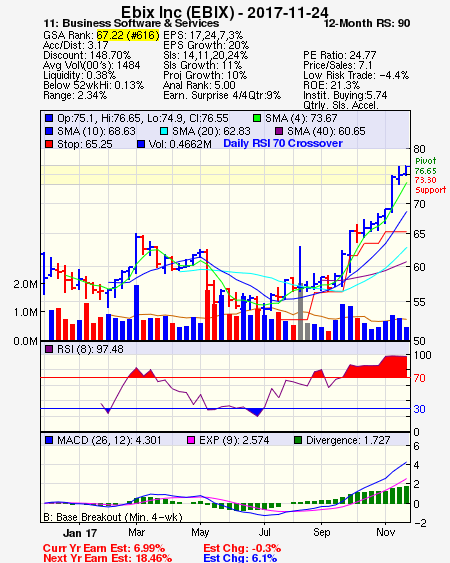The image size is (450, 563).
Task: Click the Below 52wkHi: 0.13% text
Action: pyautogui.click(x=93, y=85)
